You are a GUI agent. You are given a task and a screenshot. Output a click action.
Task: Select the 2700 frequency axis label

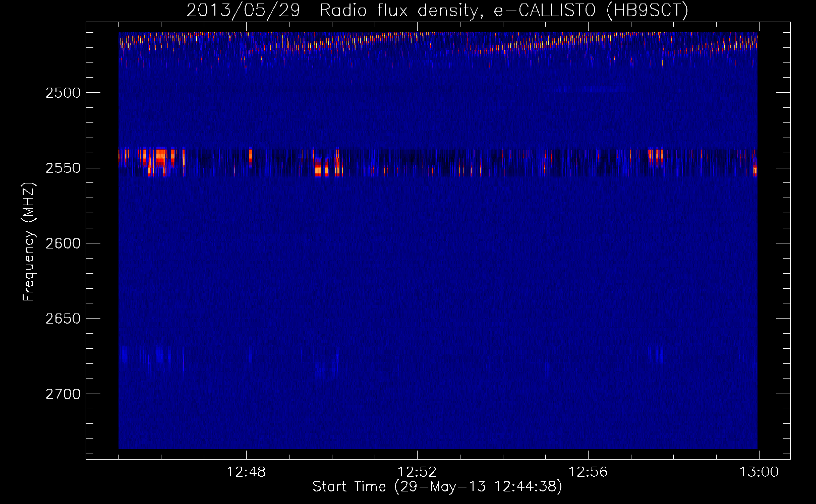pos(63,394)
